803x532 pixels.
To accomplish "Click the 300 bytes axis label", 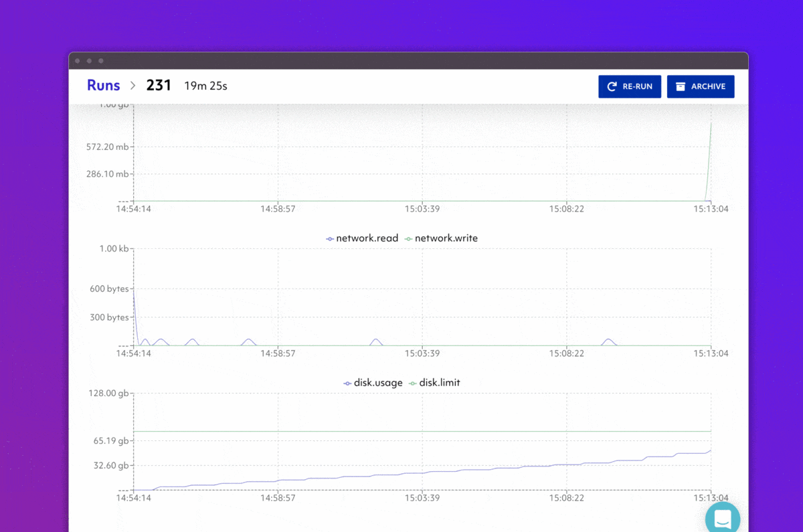I will (x=110, y=317).
